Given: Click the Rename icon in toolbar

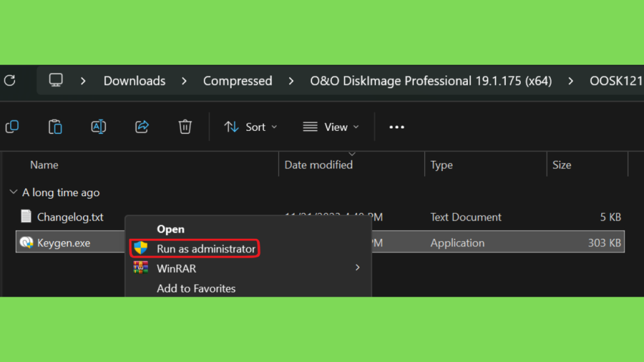Looking at the screenshot, I should pyautogui.click(x=99, y=127).
